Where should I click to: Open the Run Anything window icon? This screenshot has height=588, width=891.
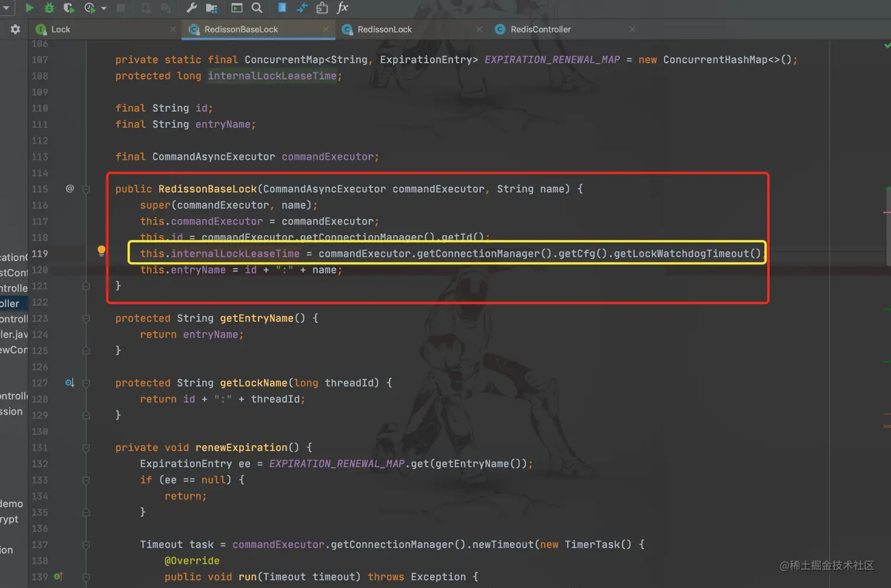[237, 8]
